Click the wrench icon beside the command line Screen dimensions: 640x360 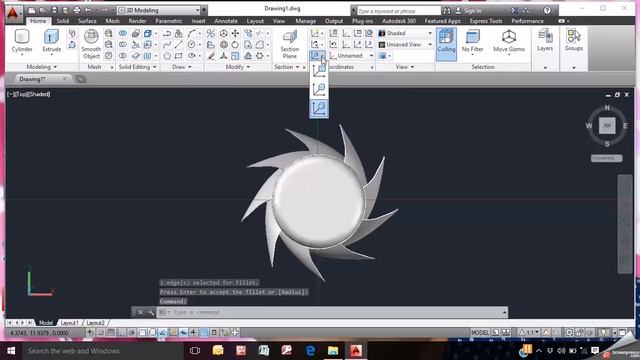tap(151, 312)
